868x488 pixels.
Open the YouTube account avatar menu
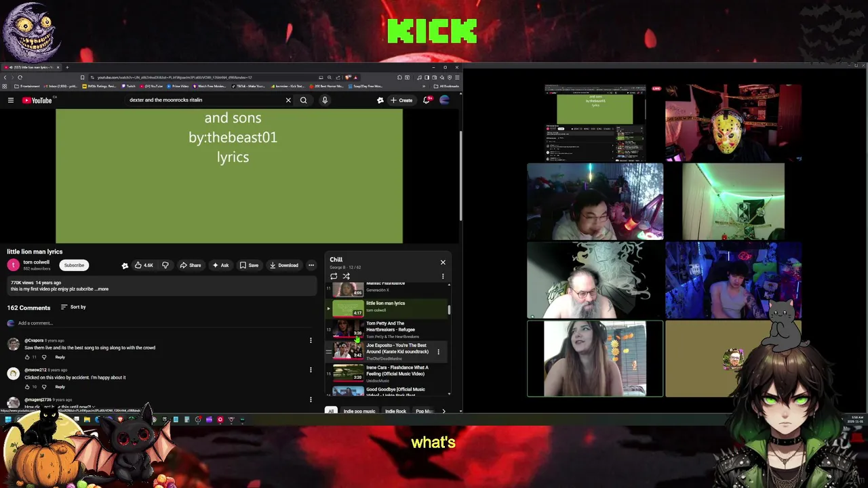point(445,100)
